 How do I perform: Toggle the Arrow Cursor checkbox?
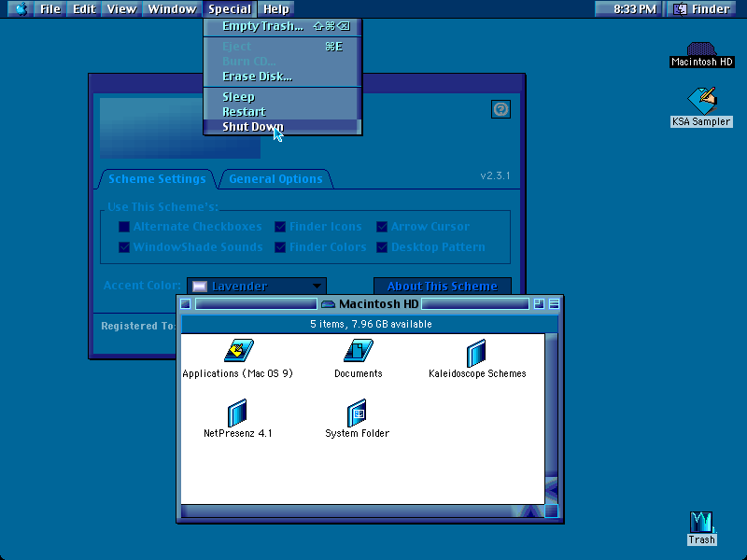(382, 227)
